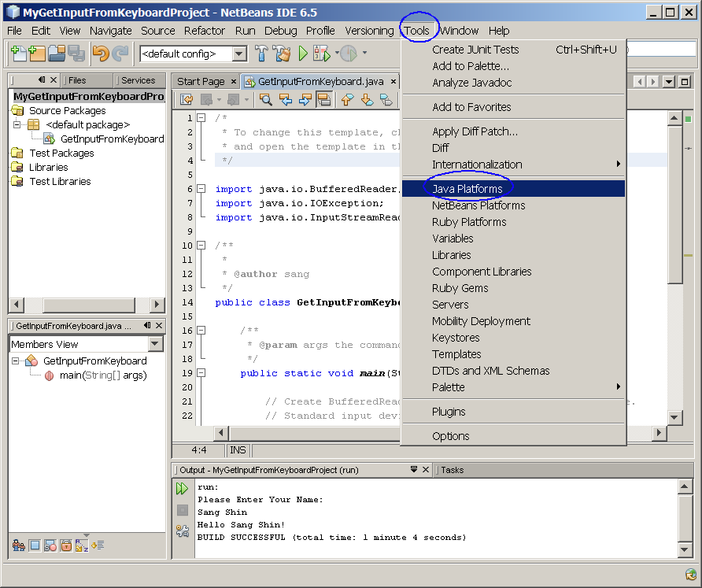Viewport: 702px width, 588px height.
Task: Toggle Show Non-Public Members lock filter
Action: click(66, 545)
